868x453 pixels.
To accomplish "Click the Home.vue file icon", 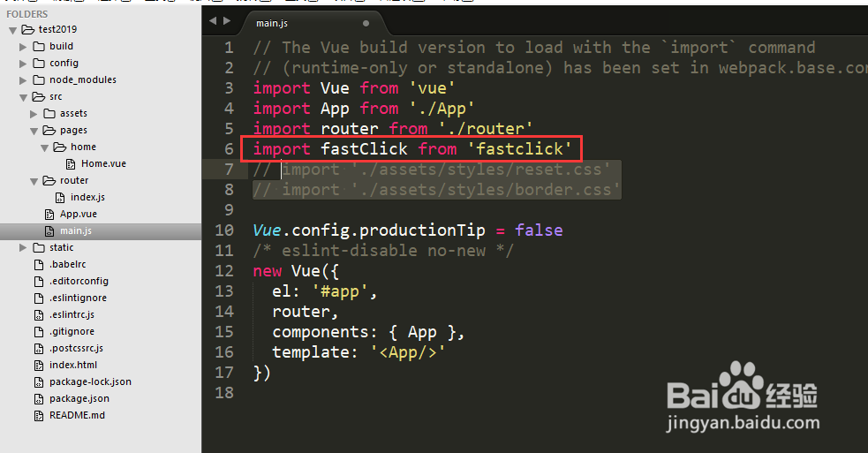I will [x=72, y=163].
